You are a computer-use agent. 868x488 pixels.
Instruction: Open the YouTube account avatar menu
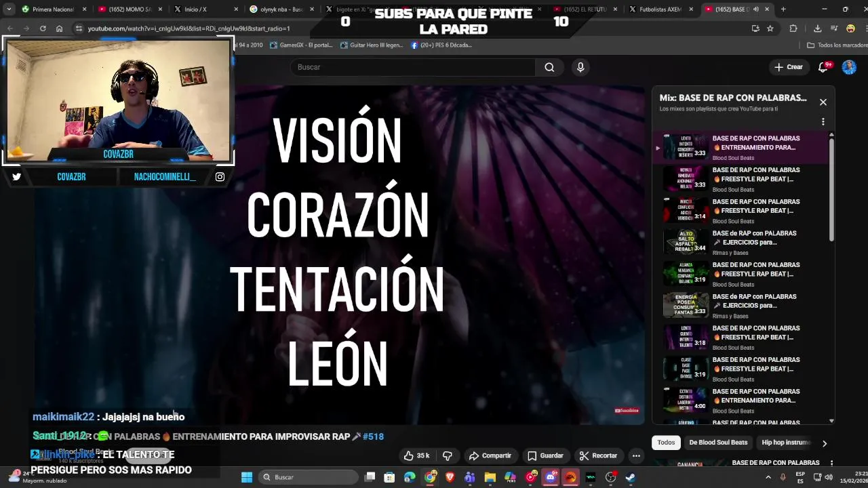click(x=849, y=67)
